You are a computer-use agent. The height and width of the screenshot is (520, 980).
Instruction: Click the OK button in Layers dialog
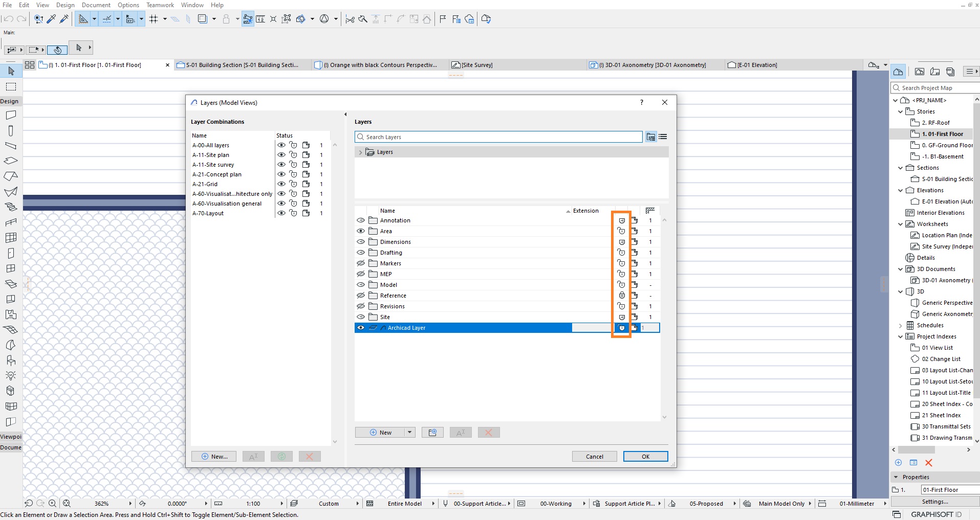(x=645, y=457)
